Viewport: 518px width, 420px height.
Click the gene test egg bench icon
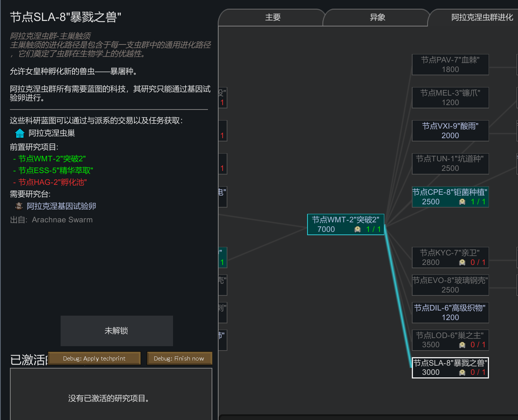coord(19,206)
